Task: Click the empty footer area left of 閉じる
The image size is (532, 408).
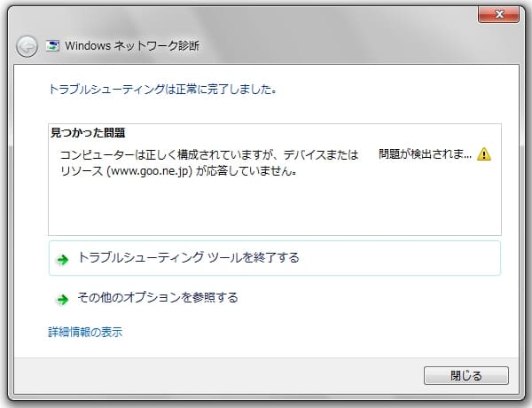Action: [222, 375]
